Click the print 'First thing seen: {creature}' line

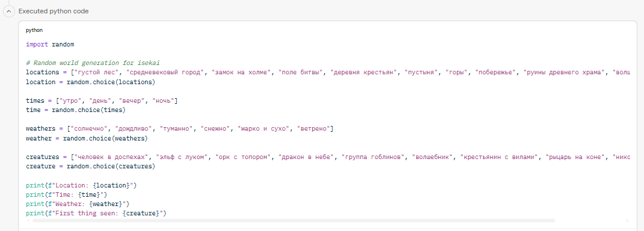(x=96, y=214)
